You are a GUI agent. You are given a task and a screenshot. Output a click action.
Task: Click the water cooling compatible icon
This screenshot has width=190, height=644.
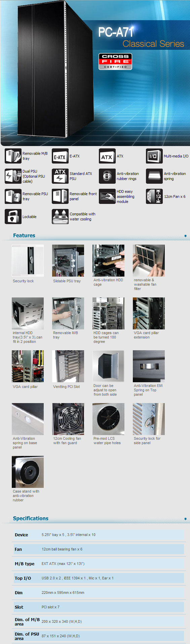point(60,217)
